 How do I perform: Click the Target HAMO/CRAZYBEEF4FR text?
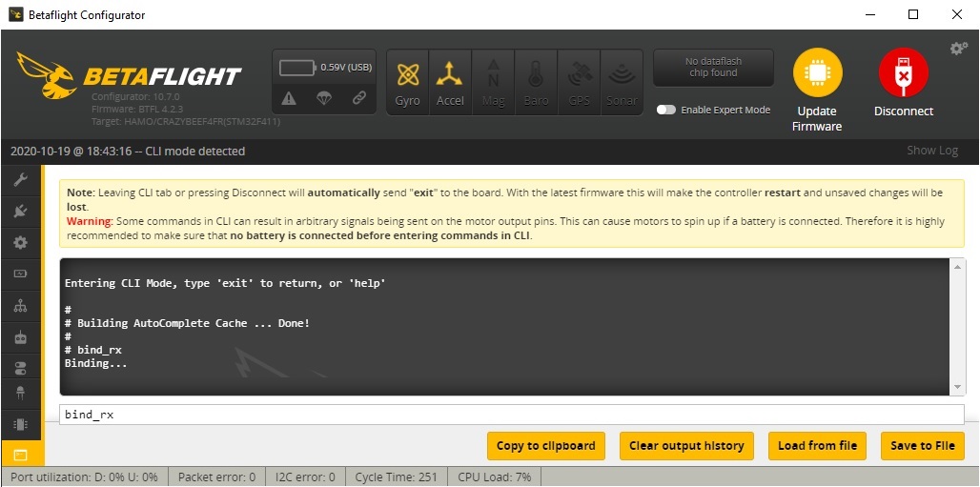point(186,121)
